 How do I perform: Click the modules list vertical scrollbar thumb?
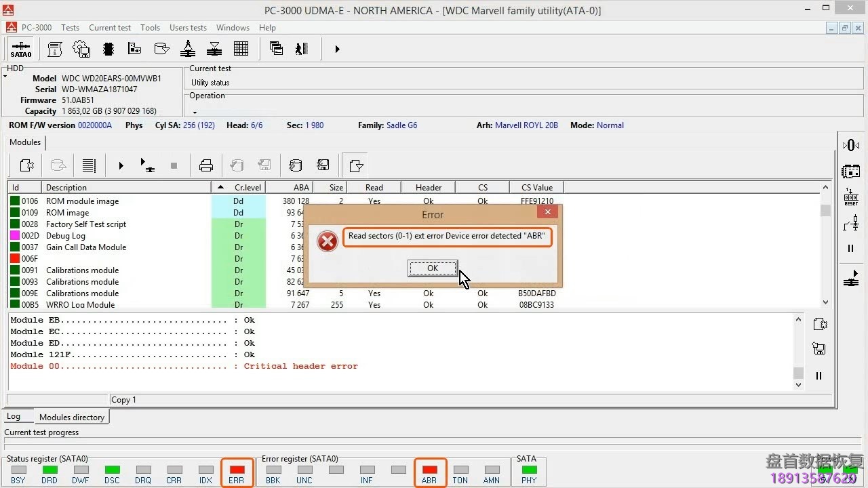point(825,211)
